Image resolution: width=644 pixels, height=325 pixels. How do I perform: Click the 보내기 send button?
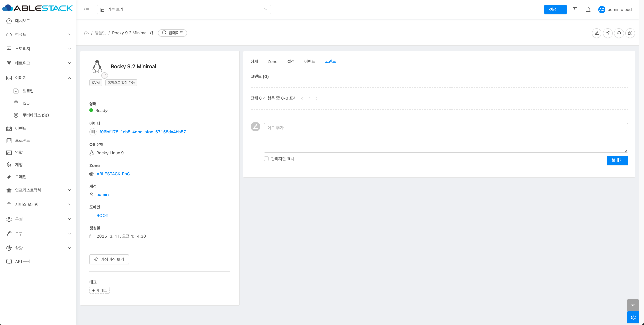pos(617,160)
